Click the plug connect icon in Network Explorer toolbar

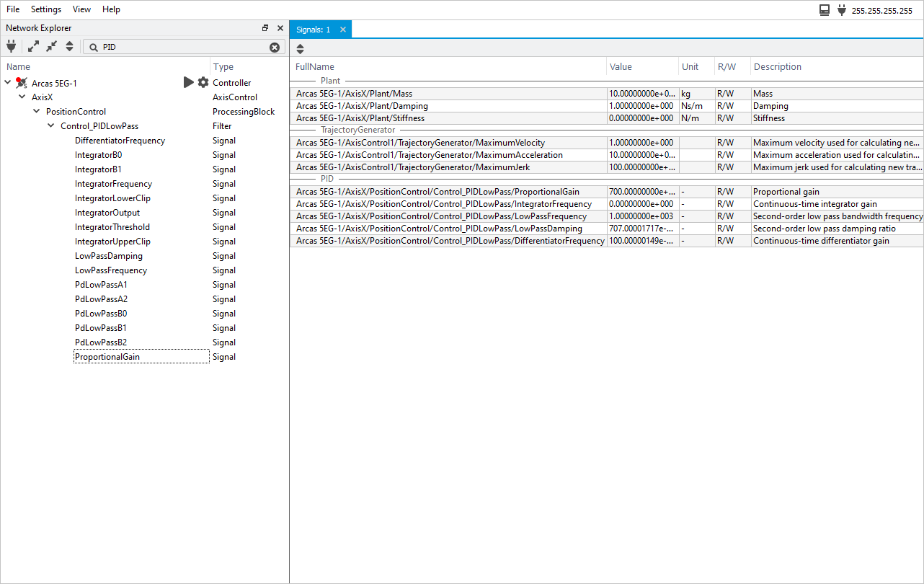[11, 47]
